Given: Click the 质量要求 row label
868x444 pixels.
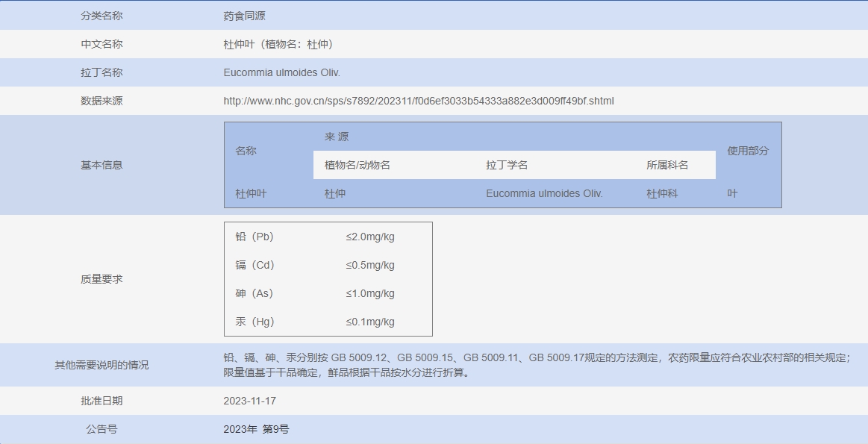Looking at the screenshot, I should [102, 279].
